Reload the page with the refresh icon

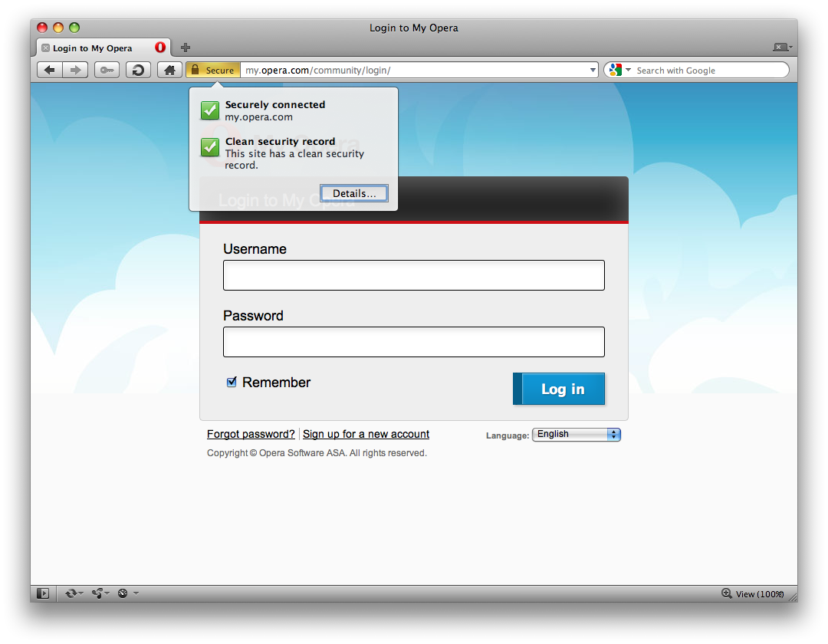pyautogui.click(x=138, y=71)
